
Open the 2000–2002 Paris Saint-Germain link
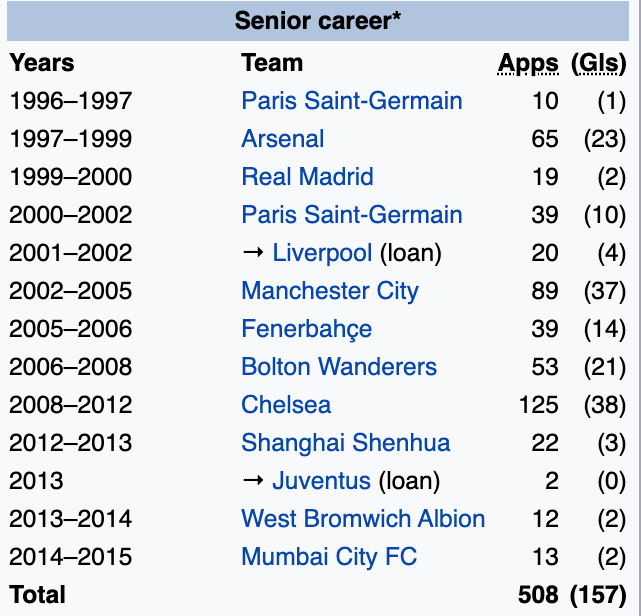pyautogui.click(x=351, y=215)
